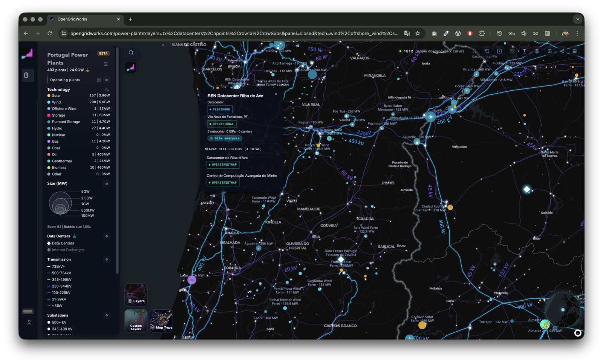Viewport: 603px width, 364px height.
Task: Open the Layers panel thumbnail
Action: (x=136, y=295)
